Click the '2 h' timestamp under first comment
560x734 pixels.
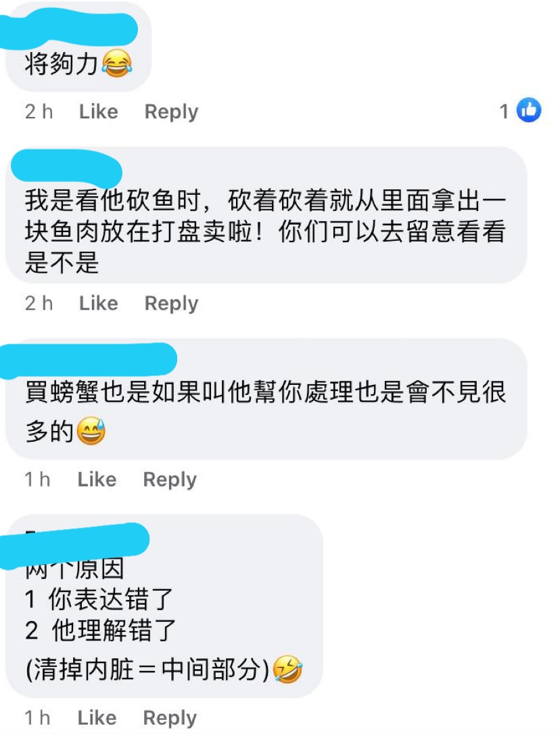coord(39,112)
